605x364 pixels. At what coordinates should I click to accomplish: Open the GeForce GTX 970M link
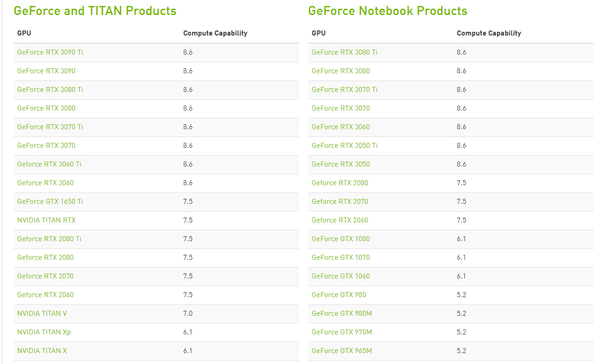[x=342, y=332]
